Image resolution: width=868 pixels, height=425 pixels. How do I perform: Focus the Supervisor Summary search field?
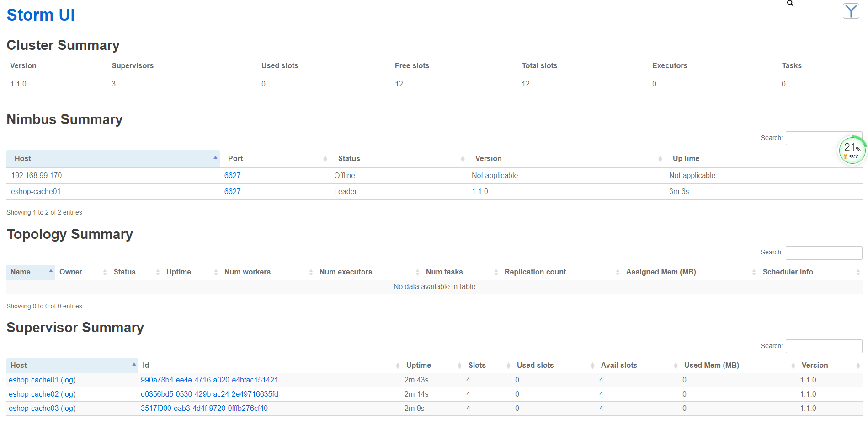pos(824,346)
